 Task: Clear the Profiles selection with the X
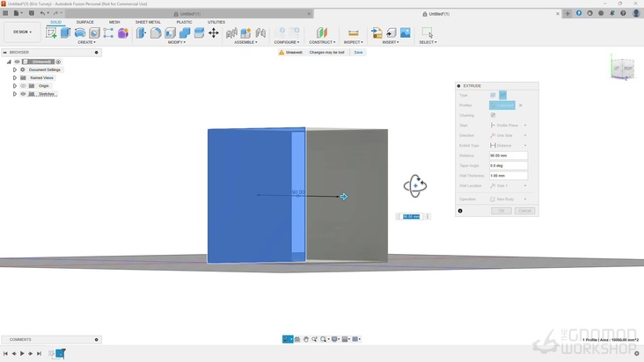click(x=520, y=105)
